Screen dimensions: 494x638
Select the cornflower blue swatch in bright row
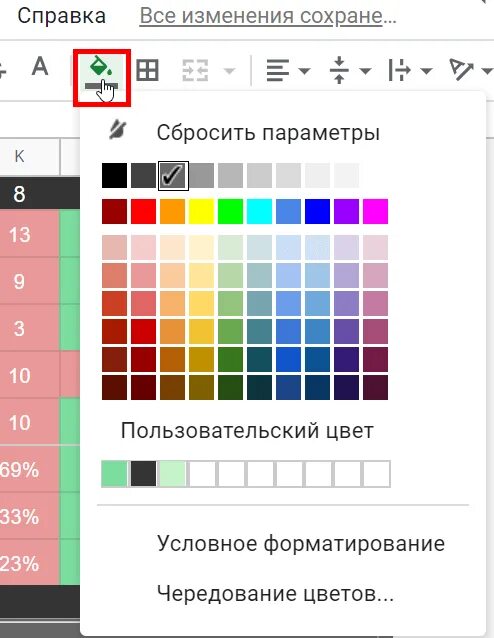click(289, 211)
